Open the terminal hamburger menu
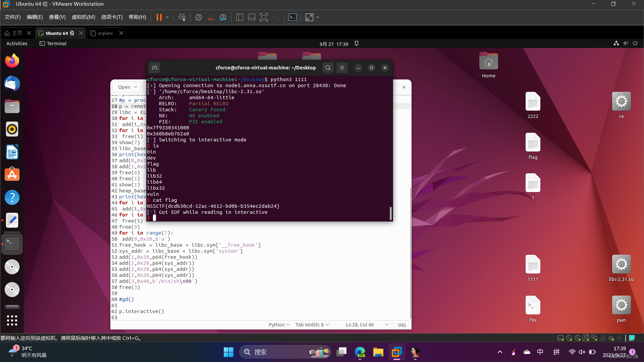This screenshot has height=362, width=644. [342, 68]
